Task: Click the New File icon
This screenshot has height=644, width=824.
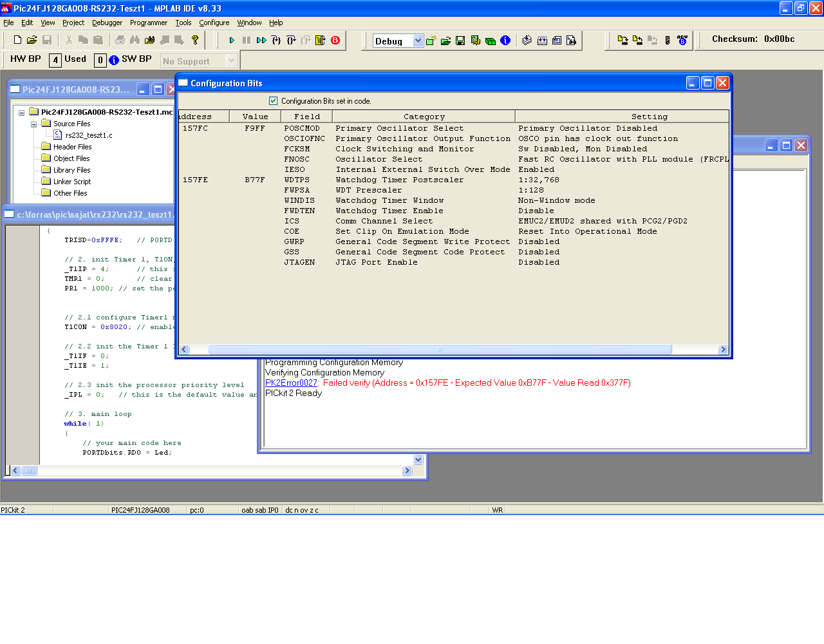Action: [x=17, y=41]
